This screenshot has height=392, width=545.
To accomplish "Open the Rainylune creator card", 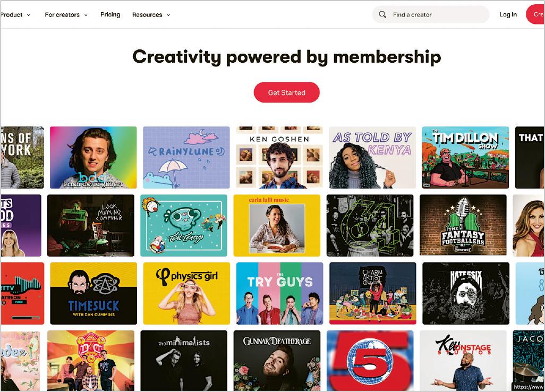I will [x=186, y=157].
